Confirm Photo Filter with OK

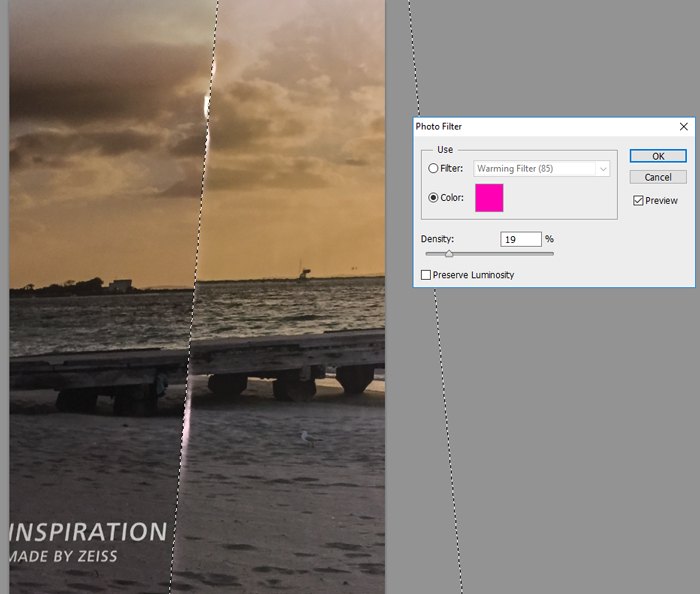pos(658,156)
